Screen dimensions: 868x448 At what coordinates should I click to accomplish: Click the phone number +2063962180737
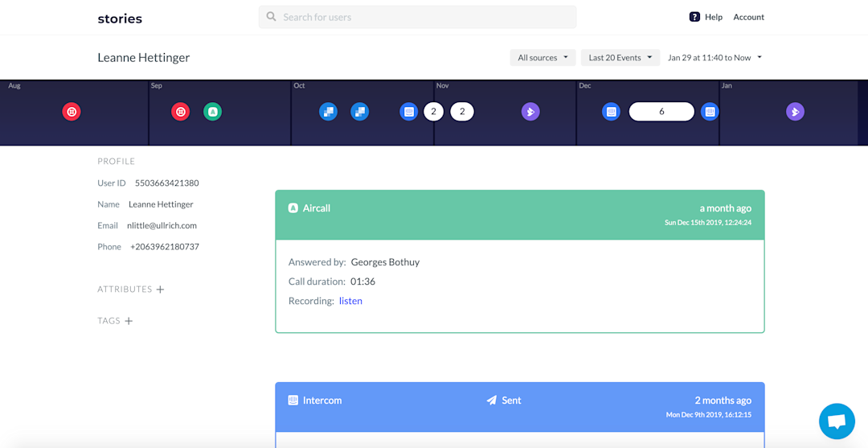click(165, 246)
